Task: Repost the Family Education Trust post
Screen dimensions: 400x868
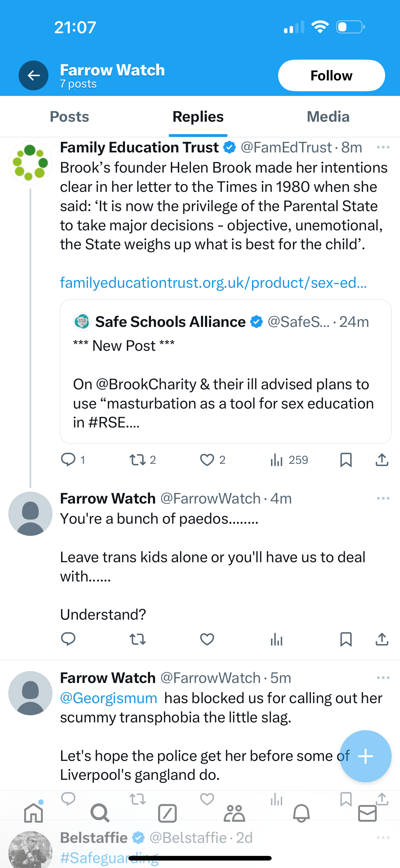Action: click(x=138, y=459)
